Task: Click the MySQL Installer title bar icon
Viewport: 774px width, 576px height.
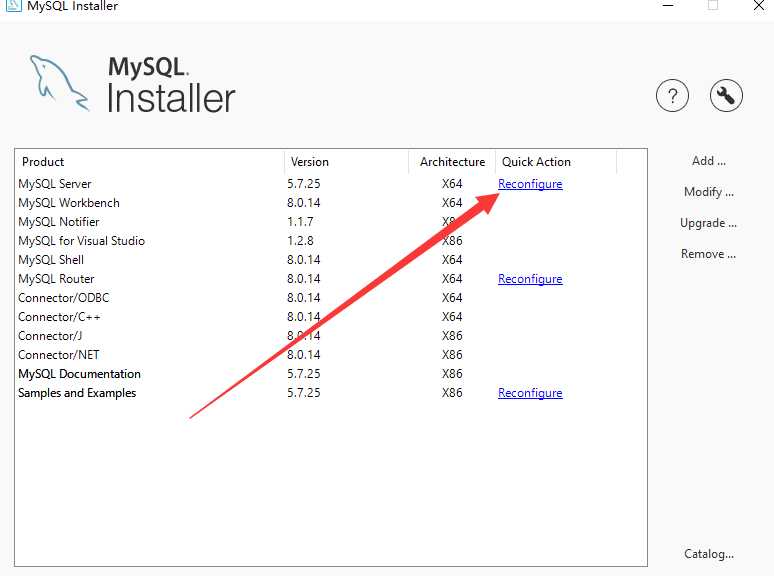Action: (13, 6)
